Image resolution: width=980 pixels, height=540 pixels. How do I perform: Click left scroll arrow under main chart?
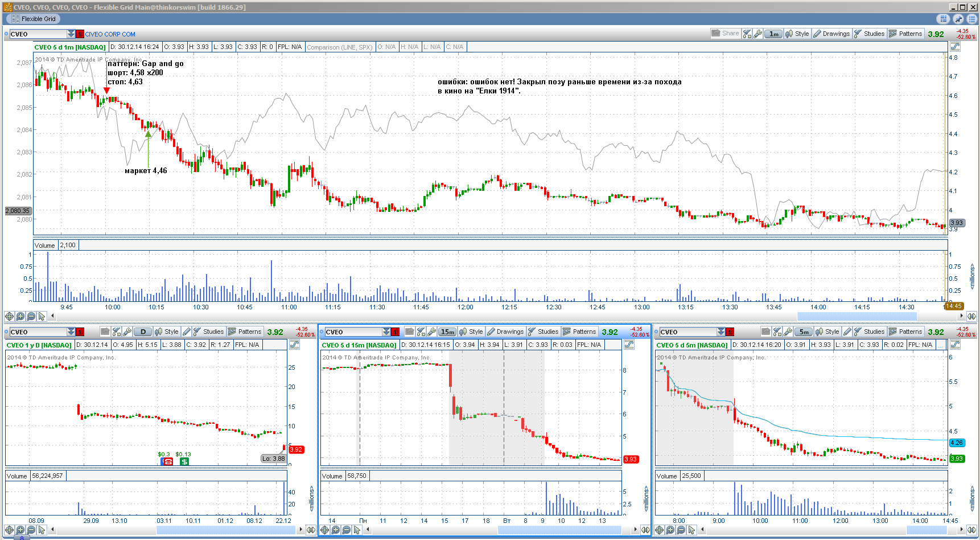click(53, 316)
